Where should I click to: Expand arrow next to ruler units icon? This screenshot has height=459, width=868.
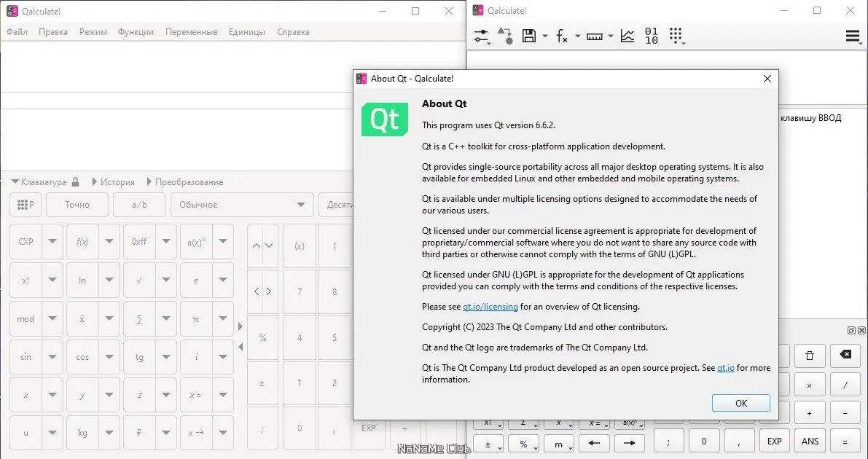[611, 36]
